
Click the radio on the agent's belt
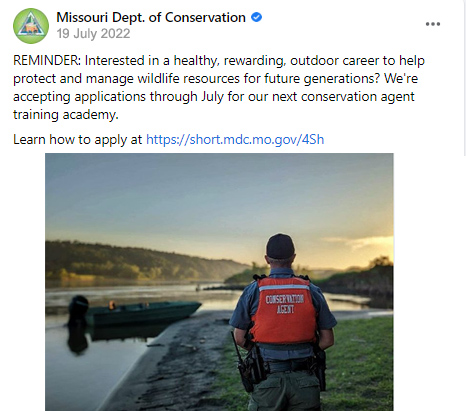[245, 363]
